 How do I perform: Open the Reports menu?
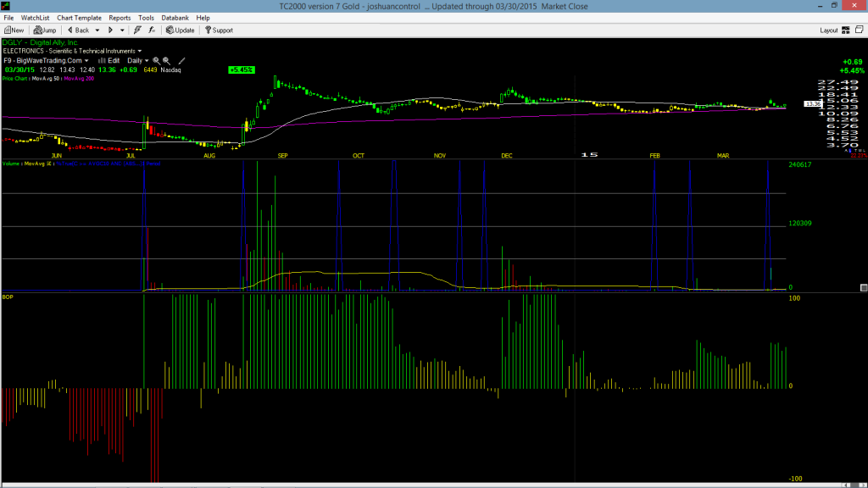point(120,18)
